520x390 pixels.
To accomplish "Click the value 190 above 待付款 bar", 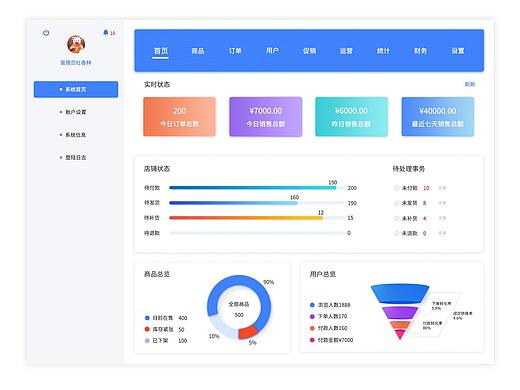I will pyautogui.click(x=333, y=182).
